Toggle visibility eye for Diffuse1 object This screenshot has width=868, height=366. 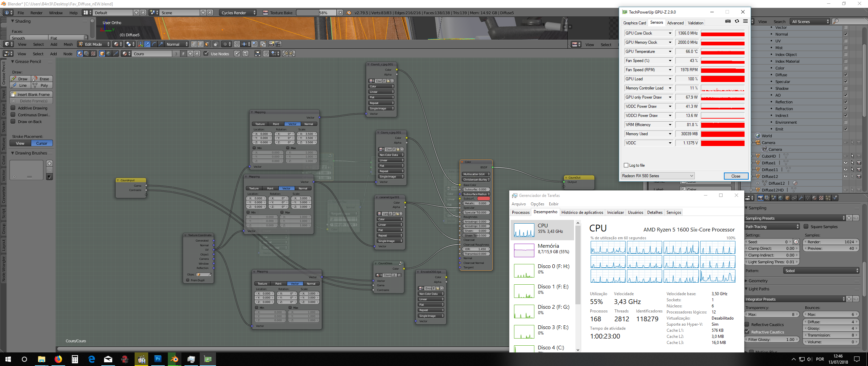846,163
